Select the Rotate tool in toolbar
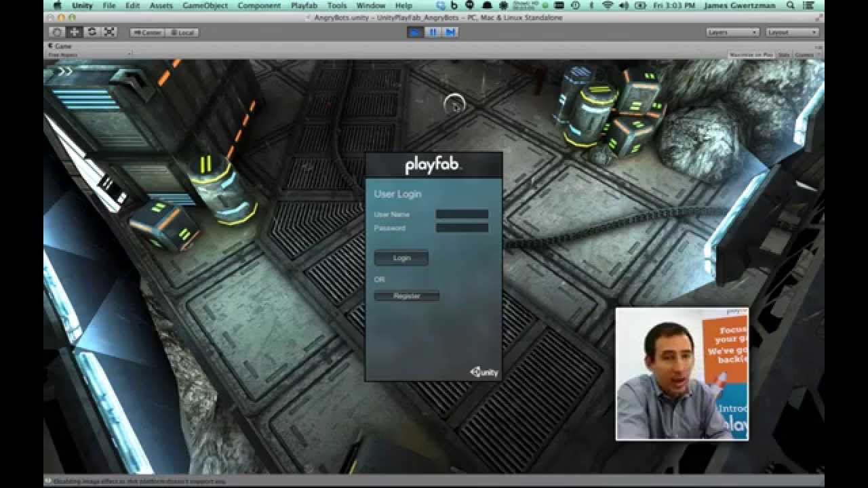The image size is (868, 488). 92,32
